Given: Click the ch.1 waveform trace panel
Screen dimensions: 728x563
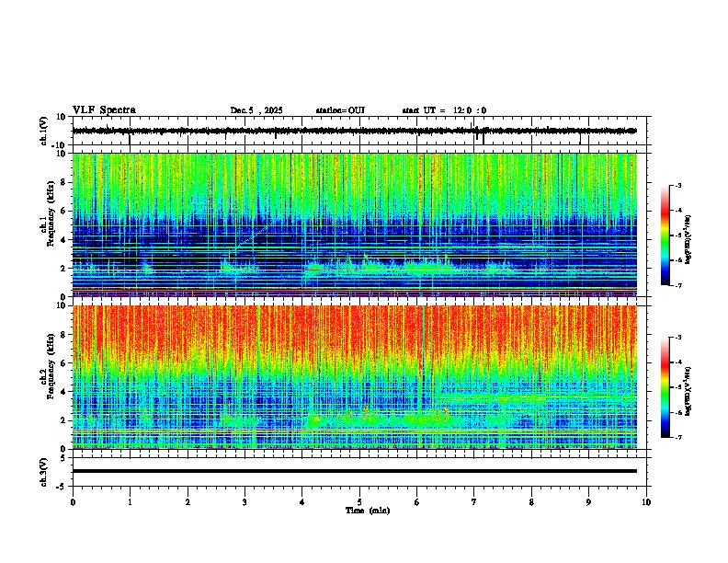Looking at the screenshot, I should pos(361,131).
